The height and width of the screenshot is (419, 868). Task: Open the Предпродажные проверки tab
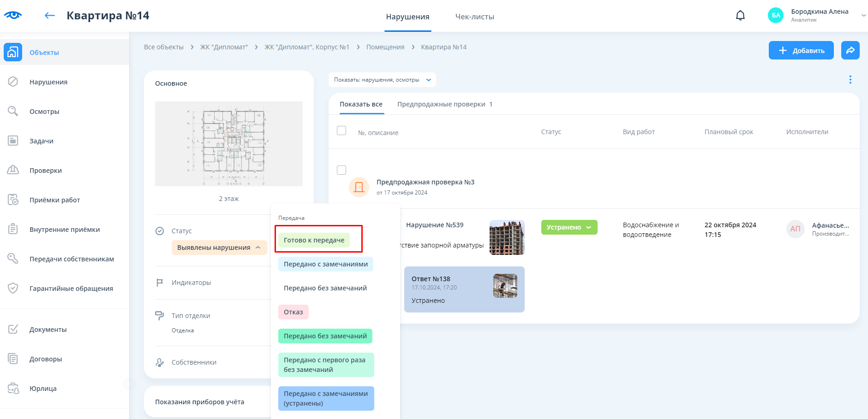pyautogui.click(x=444, y=104)
